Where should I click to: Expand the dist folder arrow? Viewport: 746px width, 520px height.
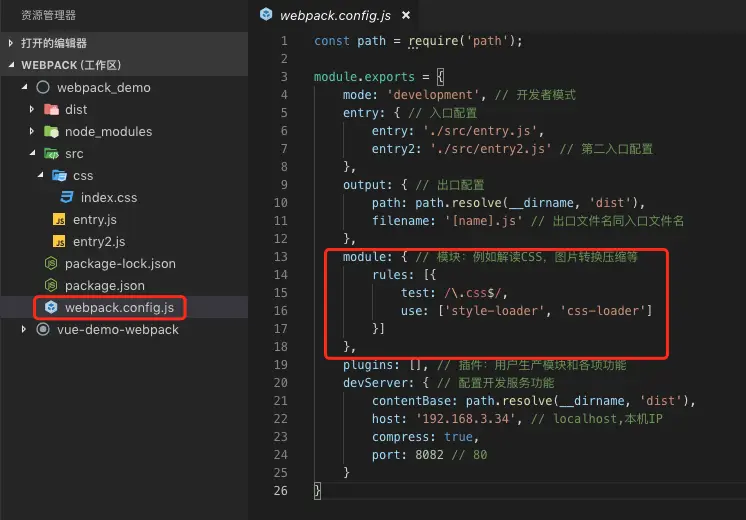tap(32, 109)
